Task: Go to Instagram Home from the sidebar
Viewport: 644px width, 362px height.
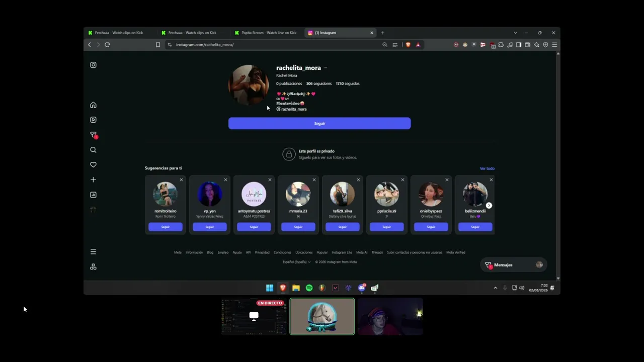Action: [x=93, y=105]
